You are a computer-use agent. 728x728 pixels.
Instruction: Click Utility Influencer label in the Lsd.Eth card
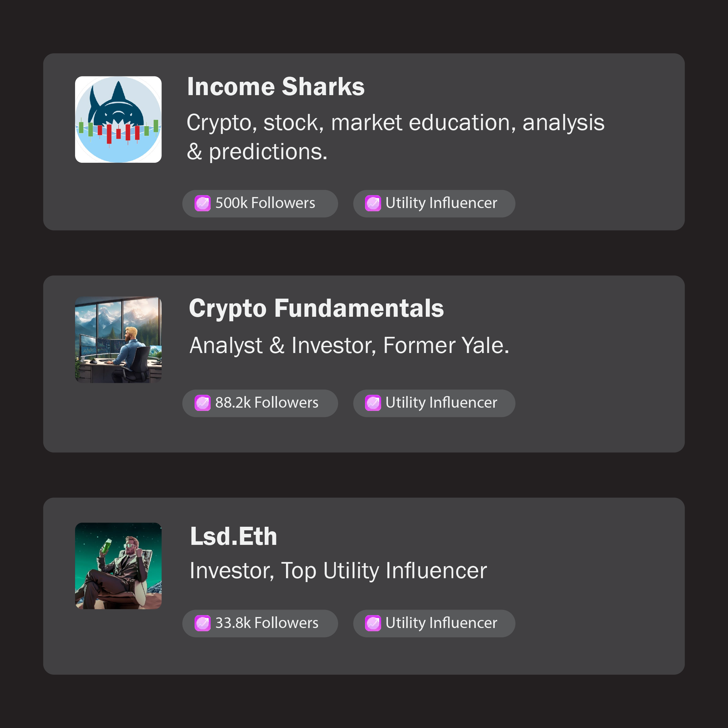tap(441, 623)
